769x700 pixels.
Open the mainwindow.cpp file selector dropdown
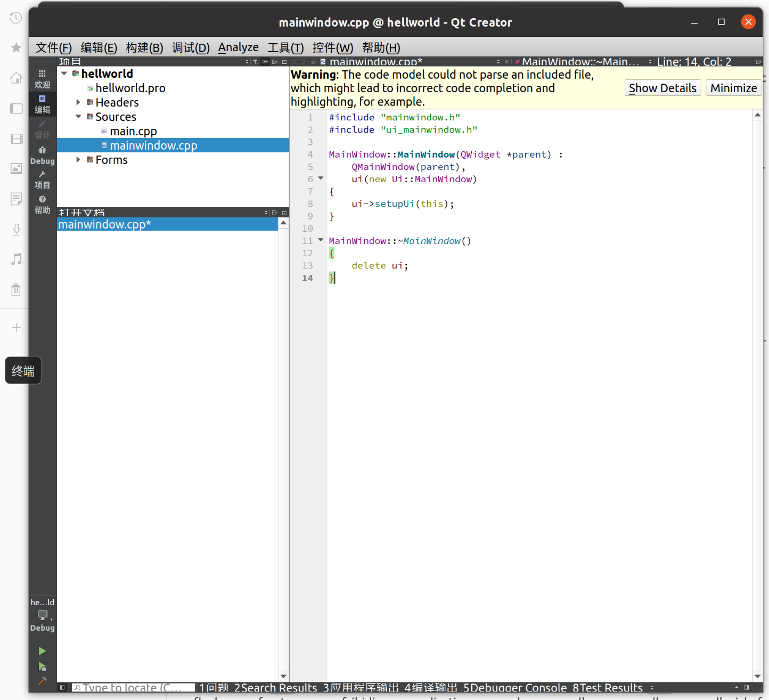[498, 62]
